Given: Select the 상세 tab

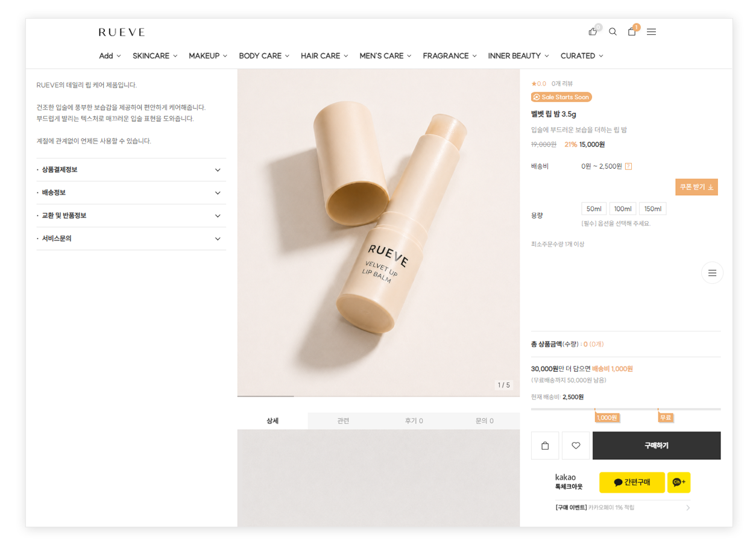Looking at the screenshot, I should pyautogui.click(x=272, y=421).
